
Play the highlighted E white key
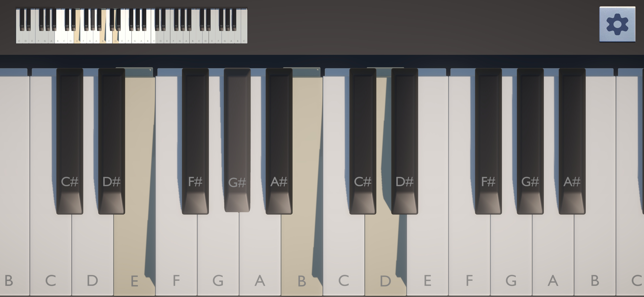[x=134, y=250]
